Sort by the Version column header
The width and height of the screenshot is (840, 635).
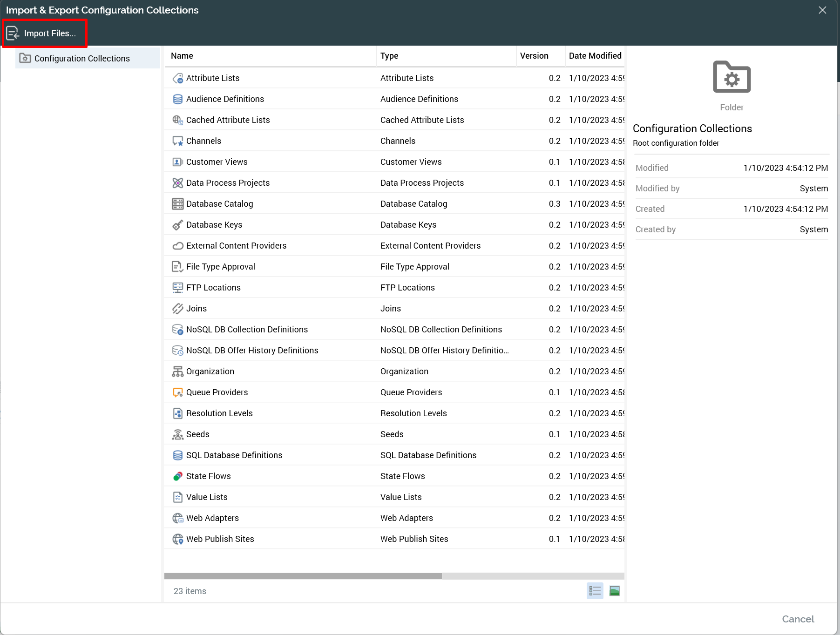click(x=534, y=56)
